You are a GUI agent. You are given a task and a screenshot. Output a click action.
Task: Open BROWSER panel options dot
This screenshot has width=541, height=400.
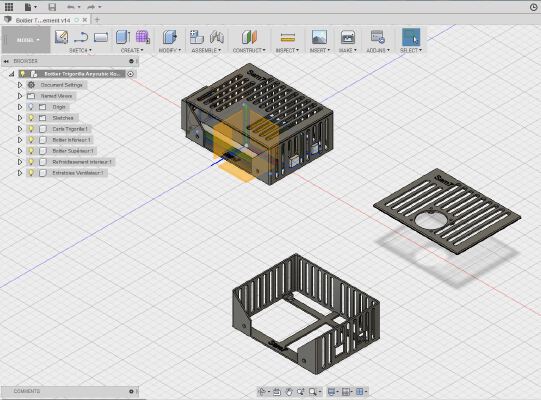(131, 61)
